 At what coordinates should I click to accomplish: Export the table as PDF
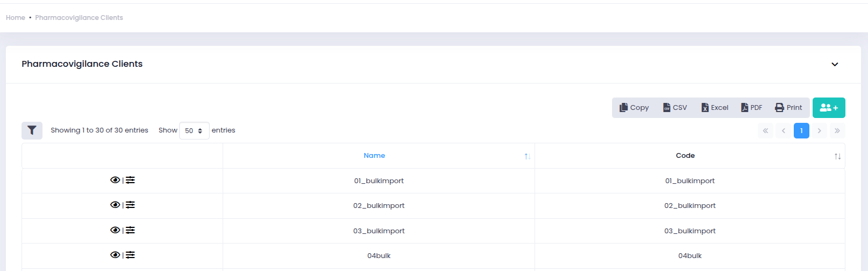pyautogui.click(x=752, y=108)
